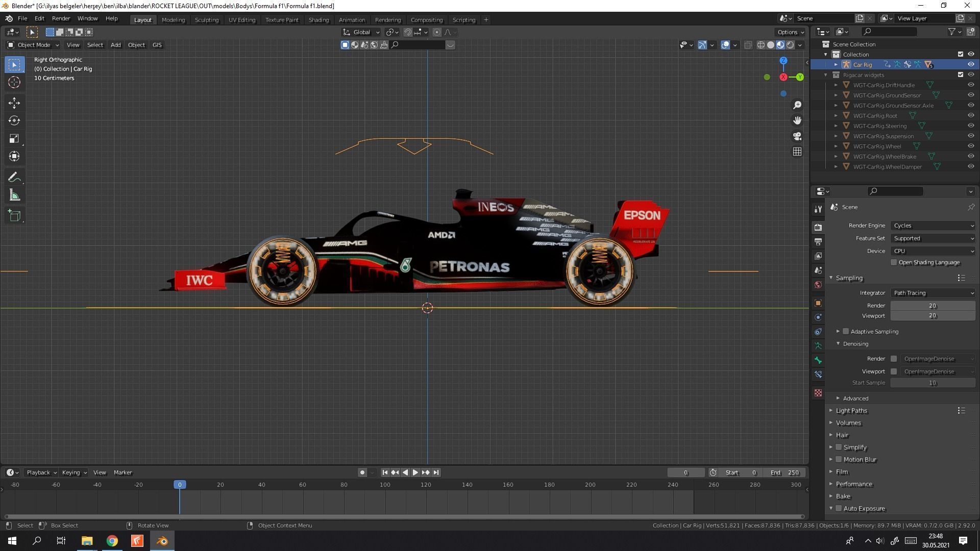The image size is (980, 551).
Task: Expand Light Paths panel
Action: click(851, 411)
